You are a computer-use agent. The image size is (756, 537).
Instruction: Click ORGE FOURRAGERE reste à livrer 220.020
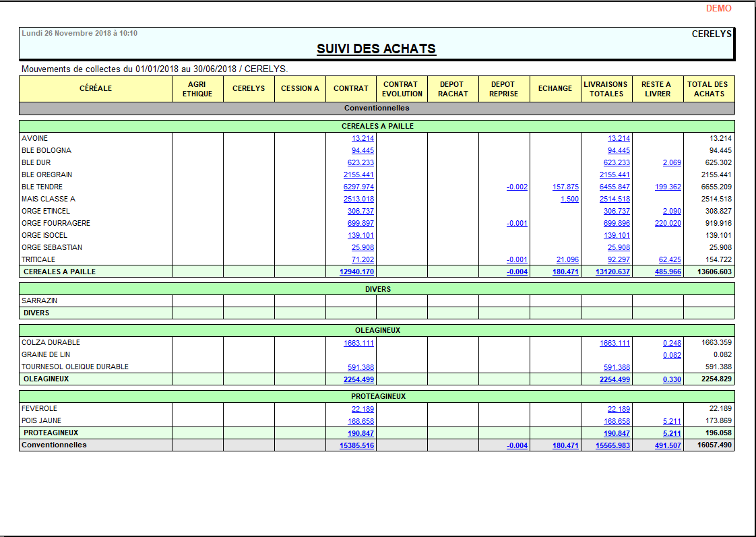click(x=667, y=223)
